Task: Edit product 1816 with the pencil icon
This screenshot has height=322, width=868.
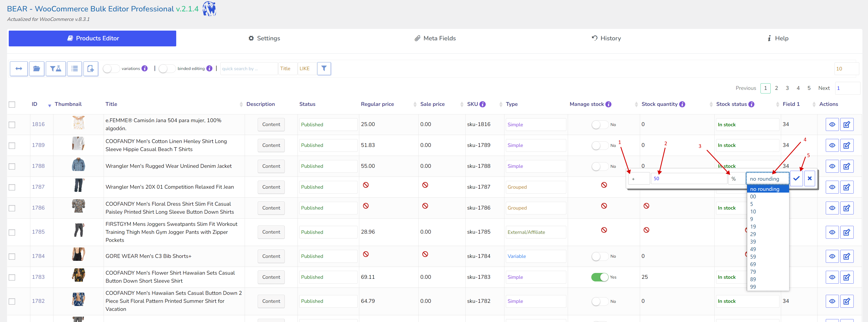Action: tap(846, 124)
